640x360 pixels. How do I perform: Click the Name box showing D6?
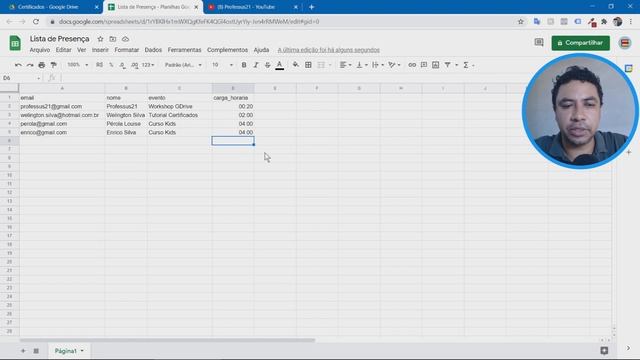point(20,78)
